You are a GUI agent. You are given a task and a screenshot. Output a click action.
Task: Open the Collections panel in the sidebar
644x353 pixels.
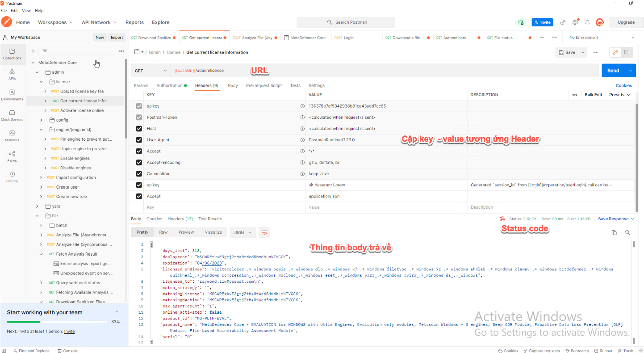(x=12, y=54)
